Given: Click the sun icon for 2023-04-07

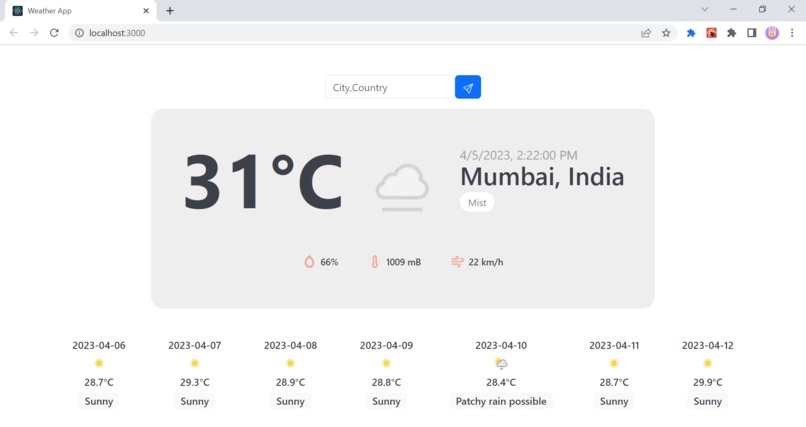Looking at the screenshot, I should click(194, 363).
